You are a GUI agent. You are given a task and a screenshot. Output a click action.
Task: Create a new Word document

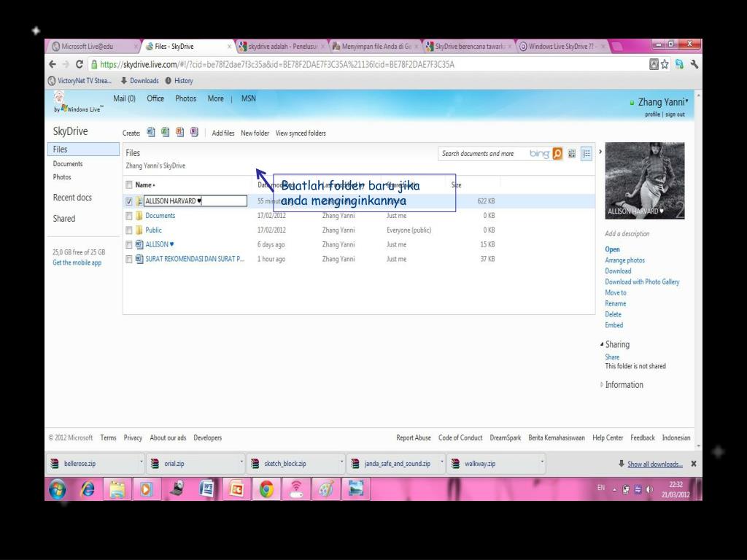pyautogui.click(x=150, y=133)
